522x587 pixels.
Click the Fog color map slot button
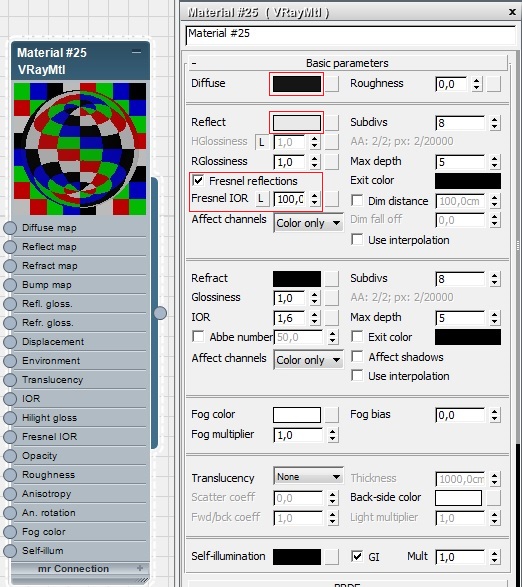point(332,415)
